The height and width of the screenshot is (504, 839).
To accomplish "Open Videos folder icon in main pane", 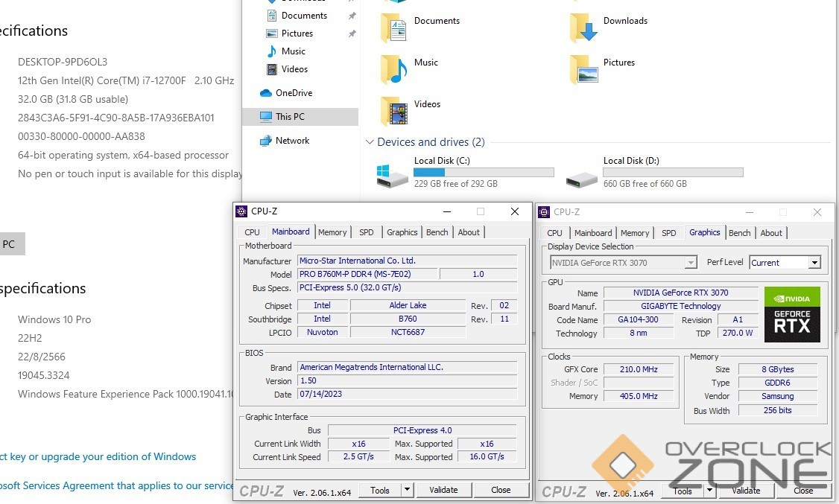I will tap(394, 111).
